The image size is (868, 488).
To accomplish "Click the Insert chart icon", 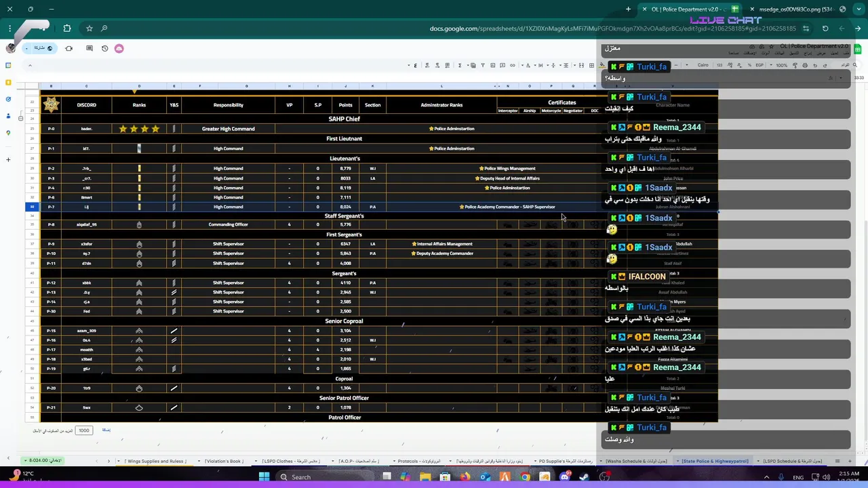I will point(492,65).
